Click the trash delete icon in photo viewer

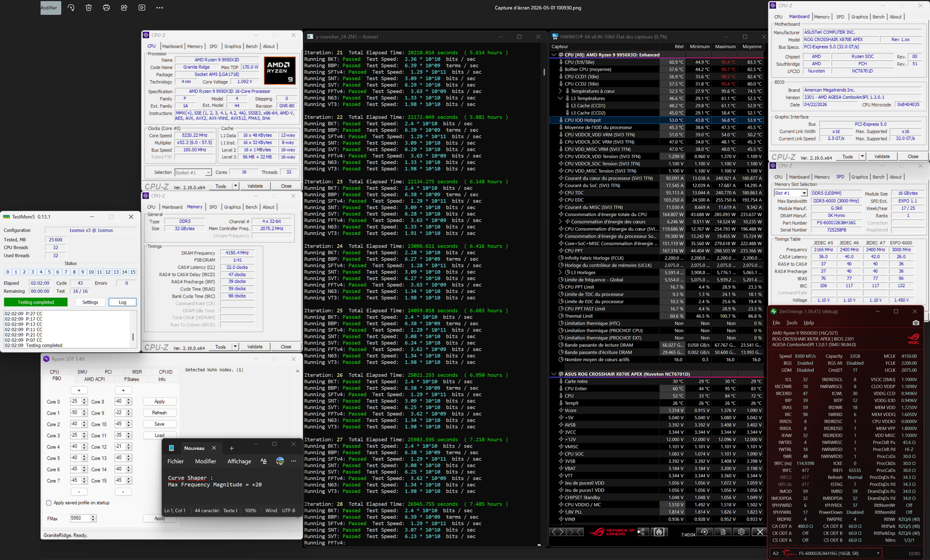[x=89, y=8]
